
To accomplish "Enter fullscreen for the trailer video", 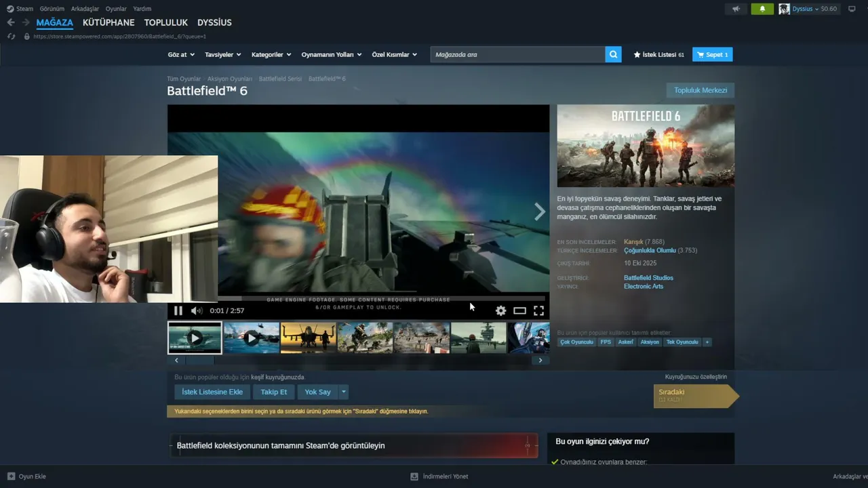I will pyautogui.click(x=538, y=310).
